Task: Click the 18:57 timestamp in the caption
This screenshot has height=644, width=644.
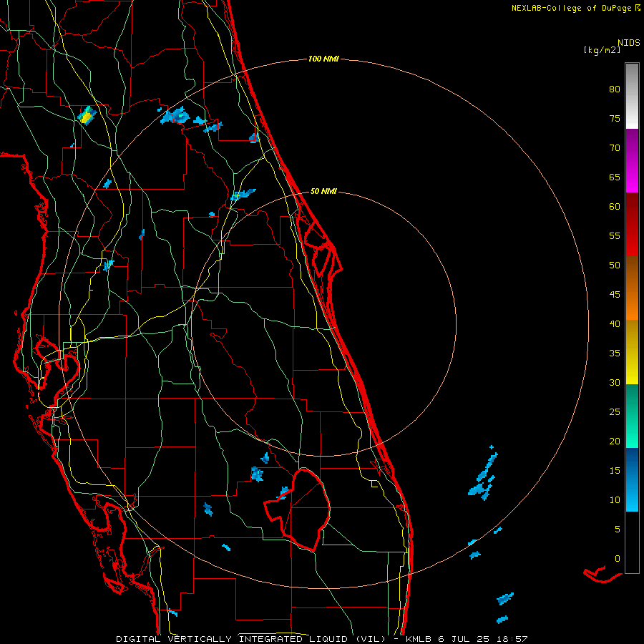Action: (x=512, y=639)
